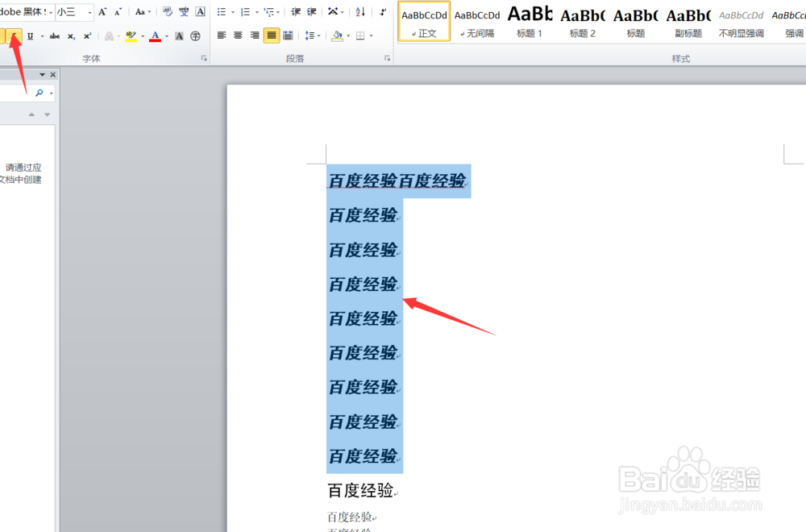Image resolution: width=806 pixels, height=532 pixels.
Task: Click the Borders icon
Action: click(360, 35)
